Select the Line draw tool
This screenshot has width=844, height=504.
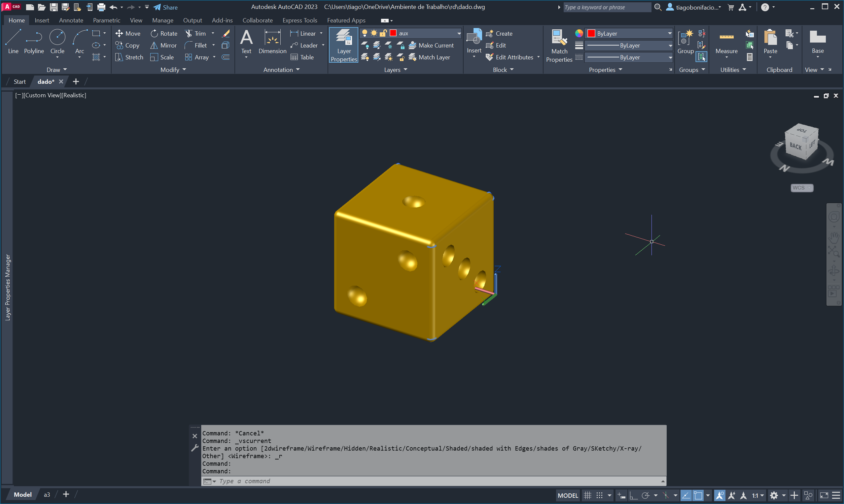coord(13,42)
